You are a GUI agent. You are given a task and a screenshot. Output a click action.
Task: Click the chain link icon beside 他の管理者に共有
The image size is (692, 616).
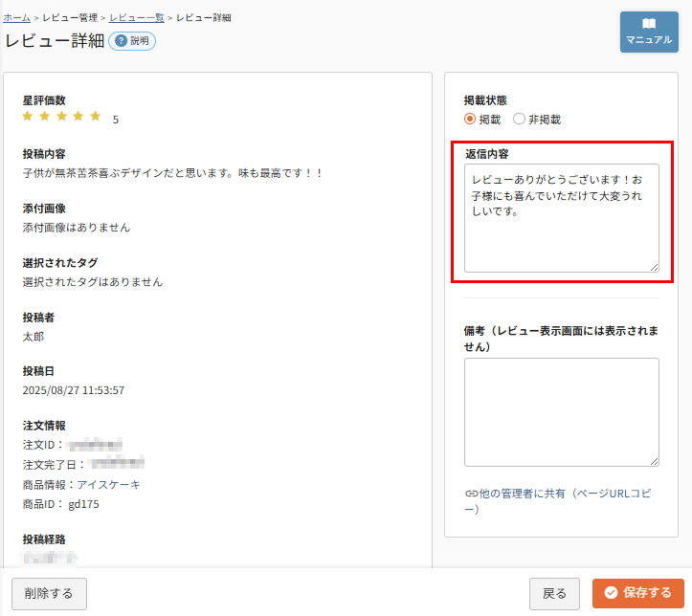471,494
